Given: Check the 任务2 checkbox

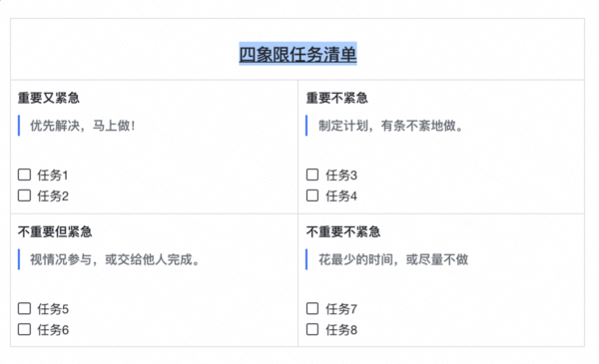Looking at the screenshot, I should tap(24, 195).
